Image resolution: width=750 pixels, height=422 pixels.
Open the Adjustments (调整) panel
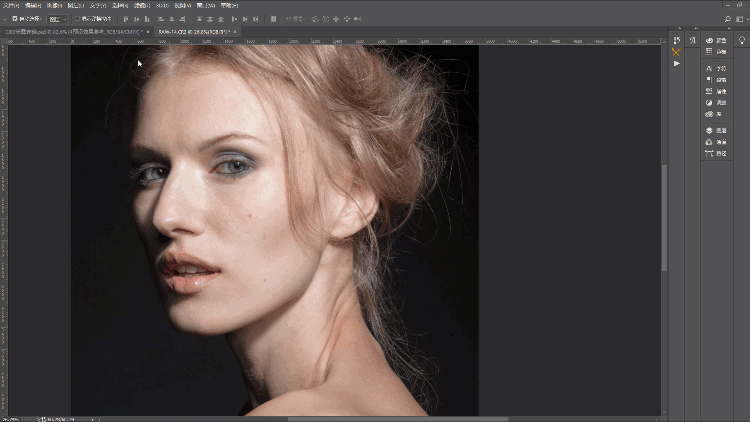(715, 102)
